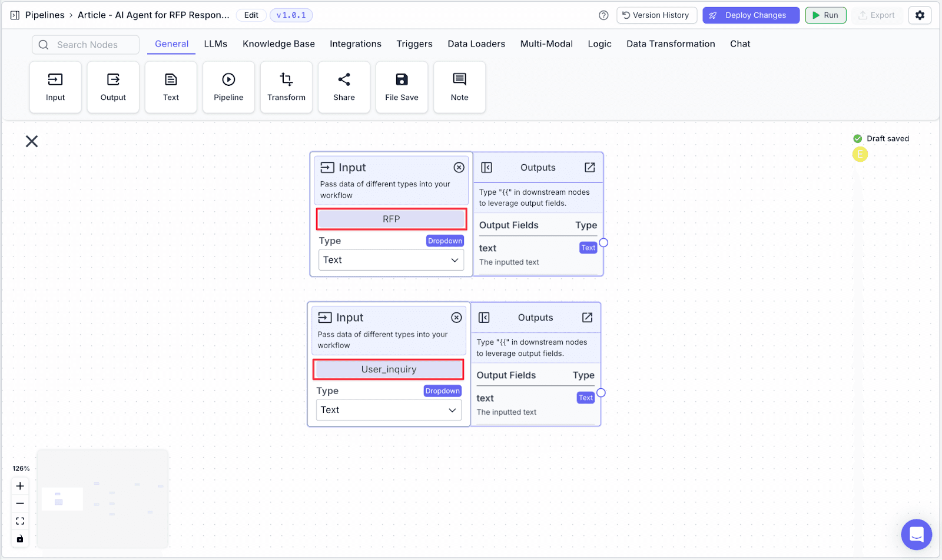The height and width of the screenshot is (560, 942).
Task: Click Deploy Changes button
Action: (751, 15)
